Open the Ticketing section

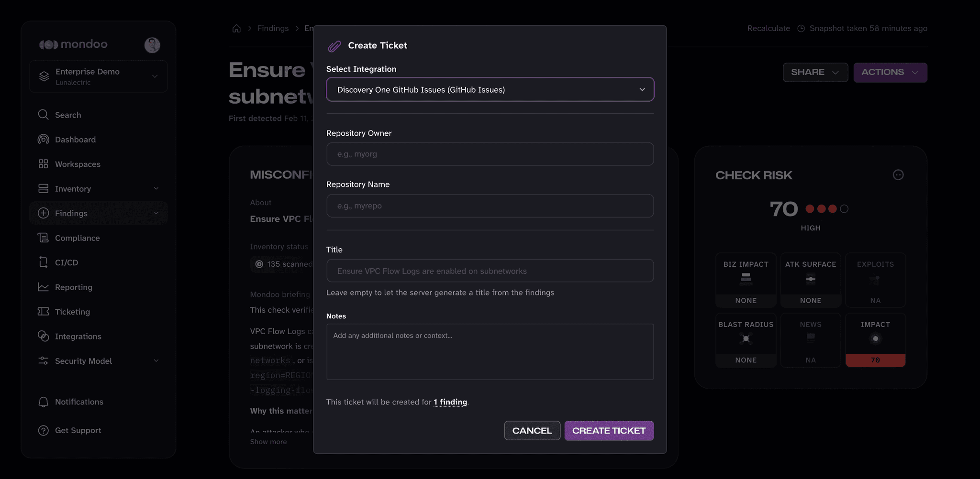pos(98,312)
